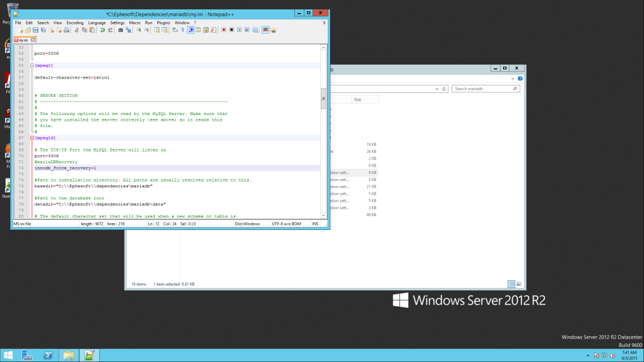Click the Synchronize Horizontal Scrolling icon

[164, 30]
